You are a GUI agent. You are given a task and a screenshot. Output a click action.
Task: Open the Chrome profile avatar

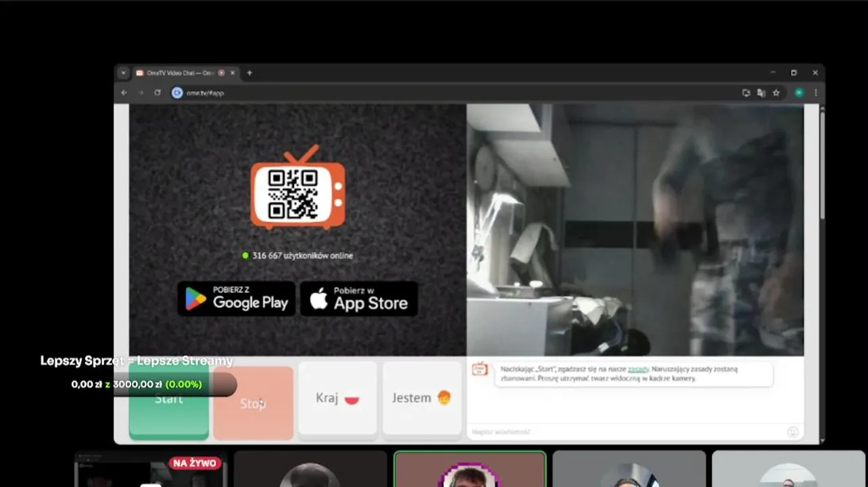[x=799, y=93]
